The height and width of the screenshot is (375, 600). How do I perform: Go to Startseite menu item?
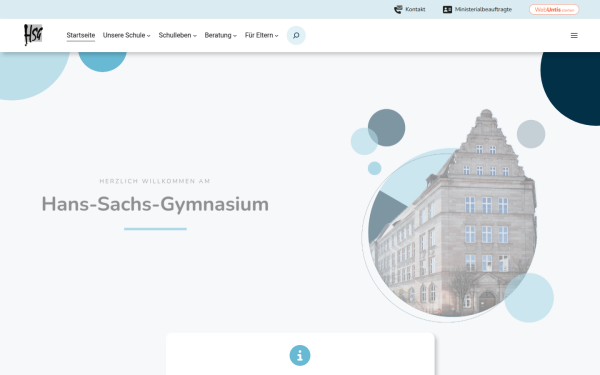click(81, 35)
